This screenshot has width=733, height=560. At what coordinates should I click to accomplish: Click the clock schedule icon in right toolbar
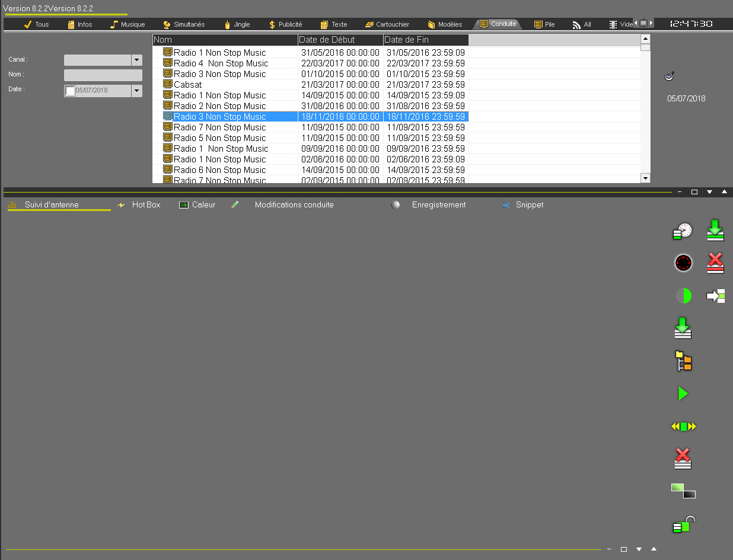click(x=683, y=231)
